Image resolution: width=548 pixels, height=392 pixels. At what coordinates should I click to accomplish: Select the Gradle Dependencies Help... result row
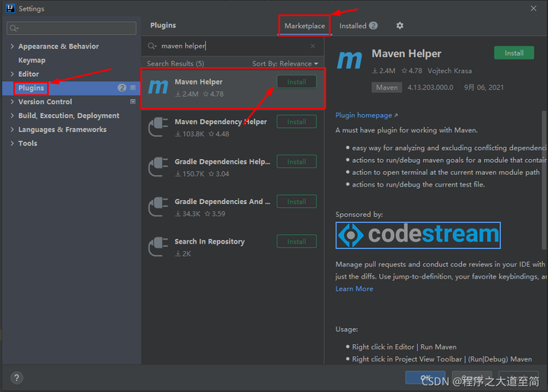[232, 167]
